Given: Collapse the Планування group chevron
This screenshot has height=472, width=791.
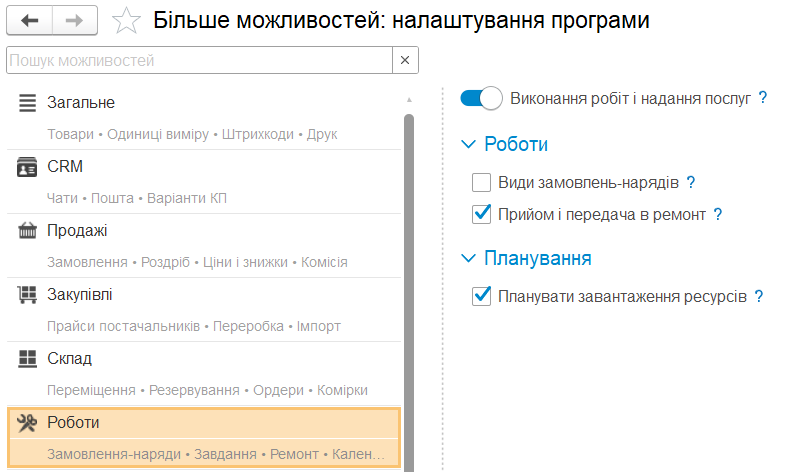Looking at the screenshot, I should pyautogui.click(x=469, y=259).
